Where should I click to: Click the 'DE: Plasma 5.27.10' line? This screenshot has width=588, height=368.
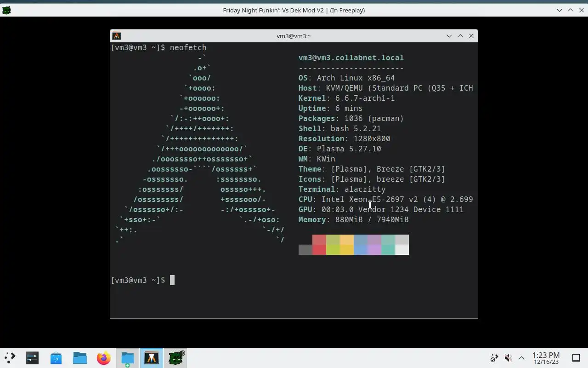pyautogui.click(x=339, y=149)
